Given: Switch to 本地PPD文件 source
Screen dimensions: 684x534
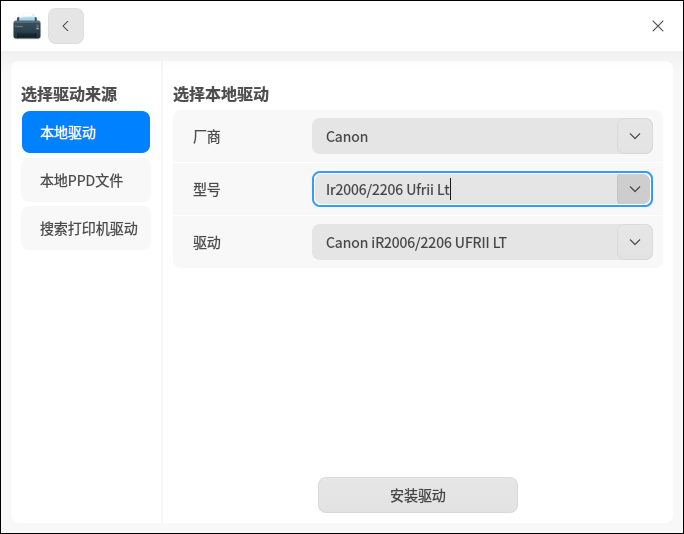Looking at the screenshot, I should click(x=86, y=180).
